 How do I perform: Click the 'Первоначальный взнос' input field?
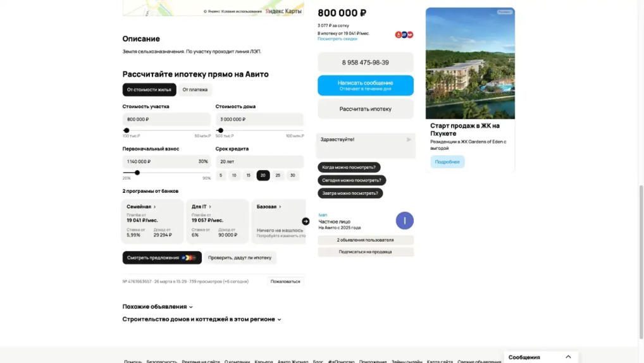coord(166,161)
